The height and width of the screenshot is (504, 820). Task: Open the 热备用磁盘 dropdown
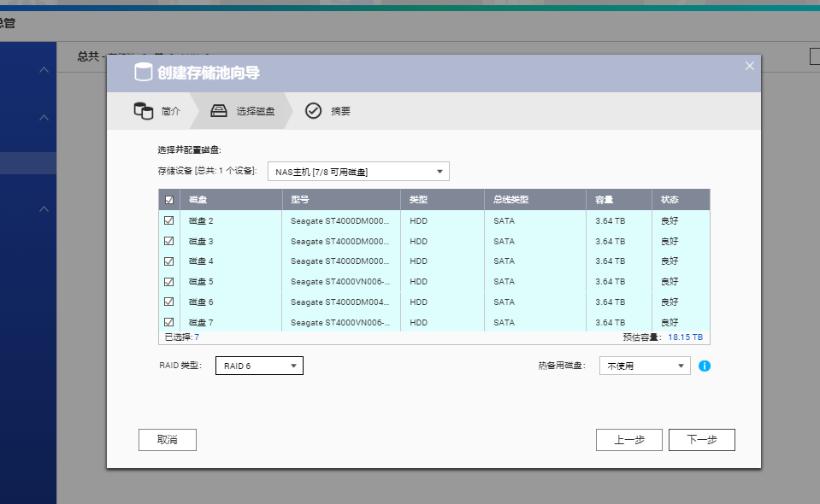pyautogui.click(x=644, y=365)
